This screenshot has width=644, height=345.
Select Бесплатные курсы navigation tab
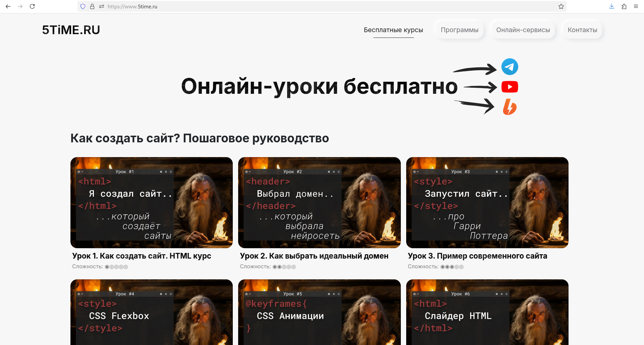tap(393, 30)
